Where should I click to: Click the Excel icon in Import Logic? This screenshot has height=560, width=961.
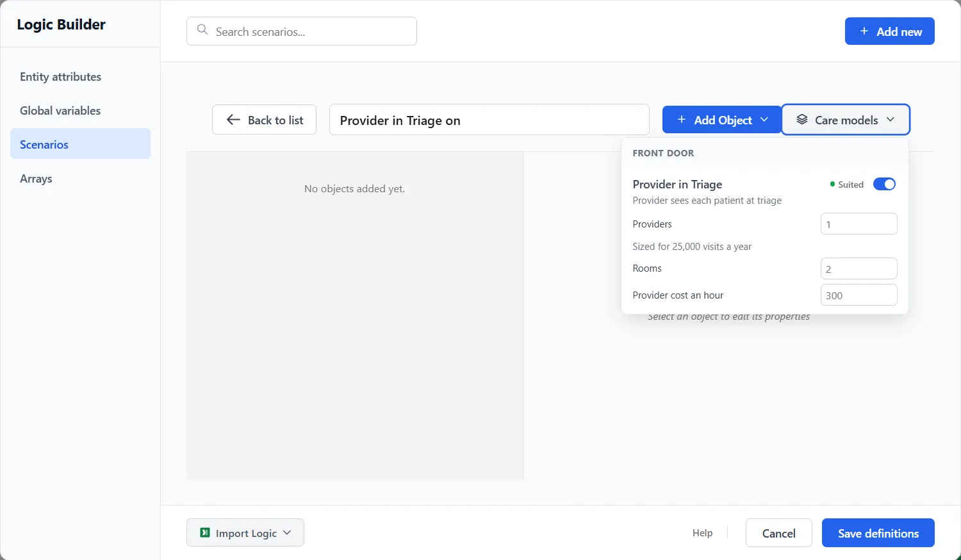[205, 532]
